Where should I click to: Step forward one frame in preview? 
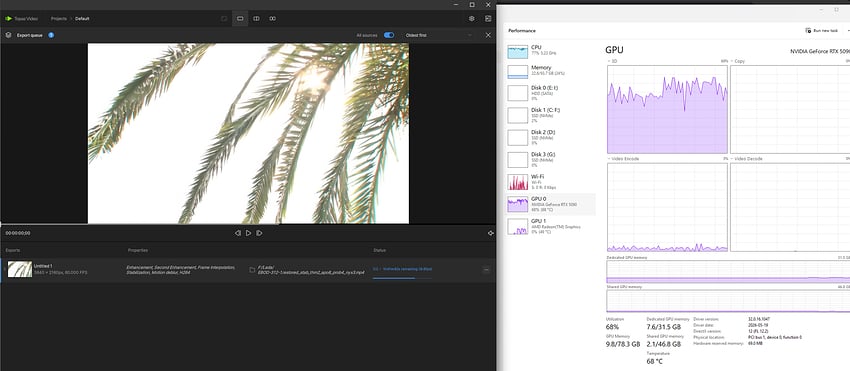259,233
